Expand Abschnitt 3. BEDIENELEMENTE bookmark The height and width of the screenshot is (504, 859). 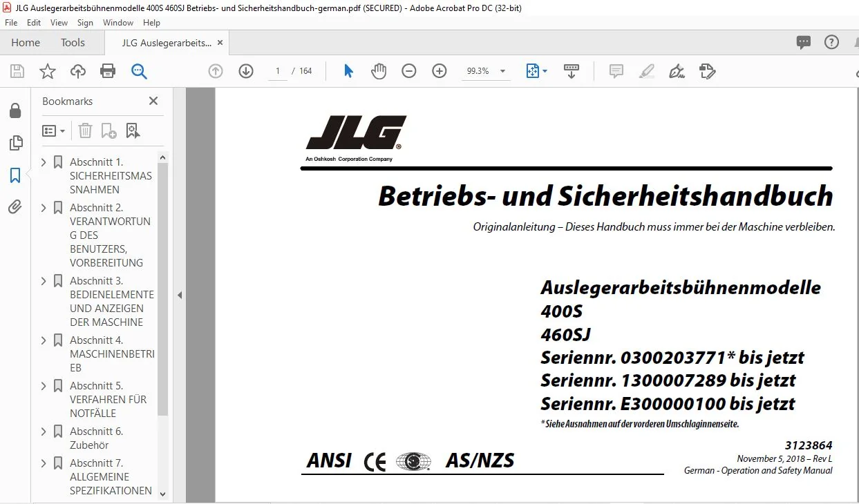coord(44,281)
